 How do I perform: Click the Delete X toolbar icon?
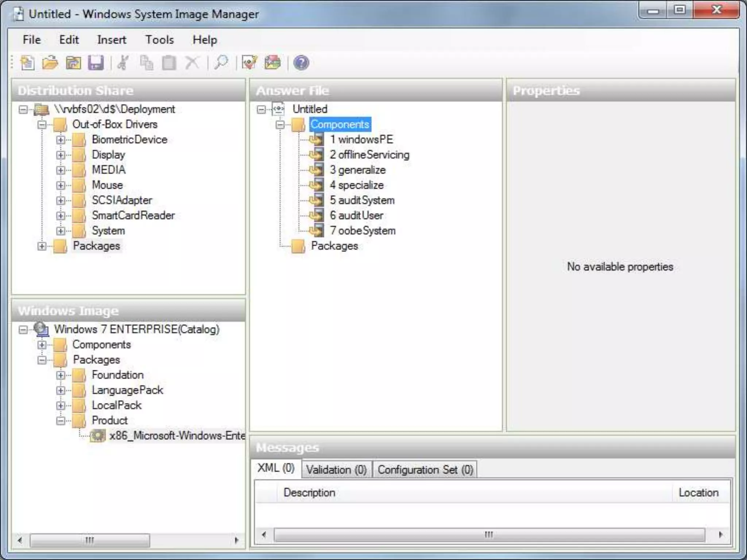[192, 63]
